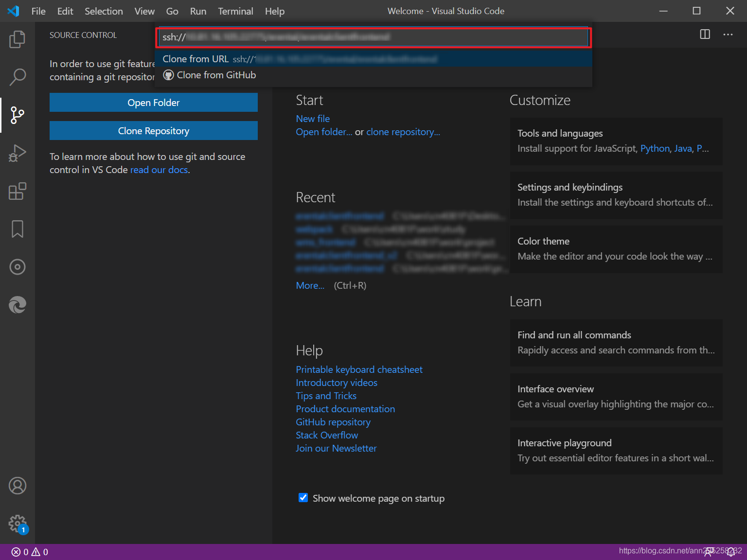Click the Clone Repository button
This screenshot has height=560, width=747.
(x=154, y=131)
